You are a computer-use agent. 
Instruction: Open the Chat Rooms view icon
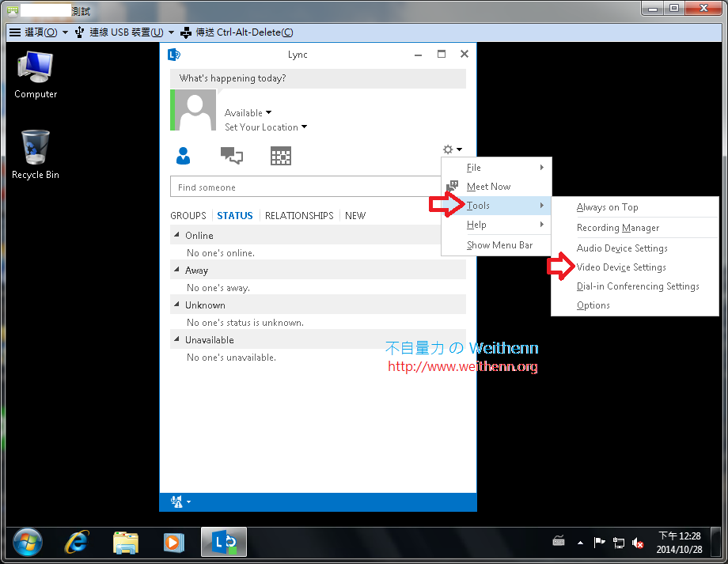(231, 156)
